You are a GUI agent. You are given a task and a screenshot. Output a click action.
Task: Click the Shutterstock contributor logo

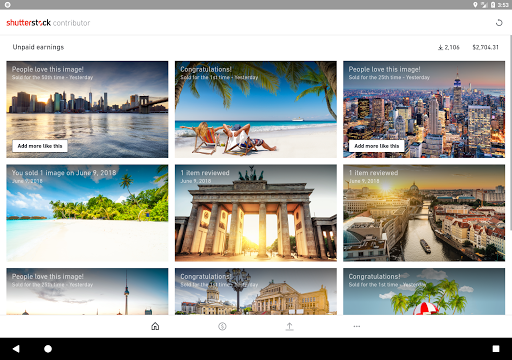48,23
